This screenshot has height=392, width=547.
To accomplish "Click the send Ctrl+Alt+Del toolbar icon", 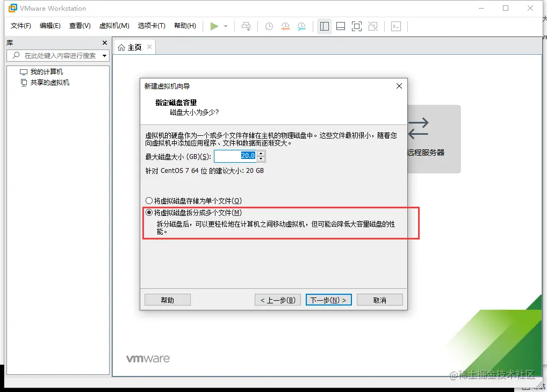I will [x=246, y=26].
